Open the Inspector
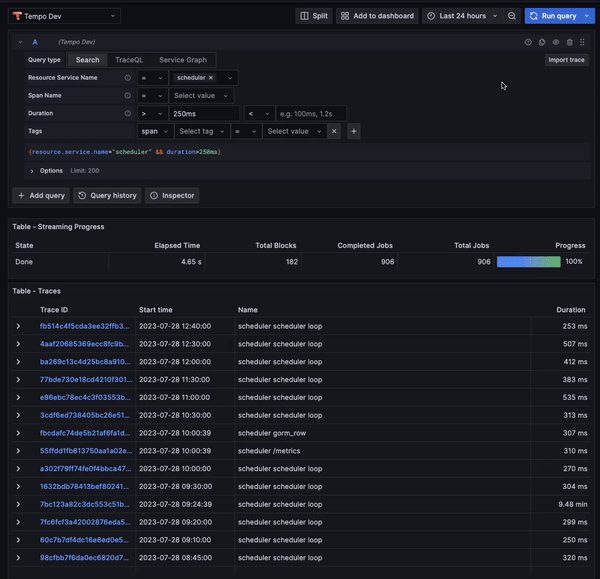600x579 pixels. coord(172,196)
